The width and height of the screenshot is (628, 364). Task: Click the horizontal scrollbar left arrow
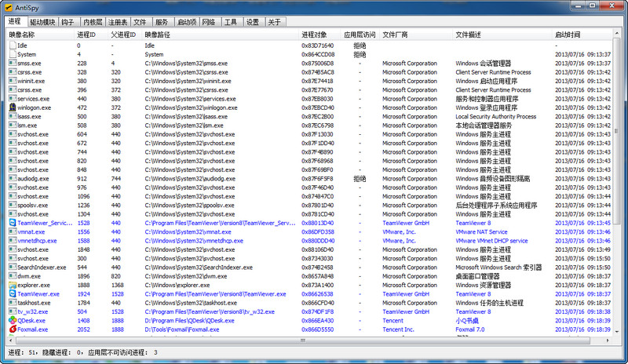[11, 340]
